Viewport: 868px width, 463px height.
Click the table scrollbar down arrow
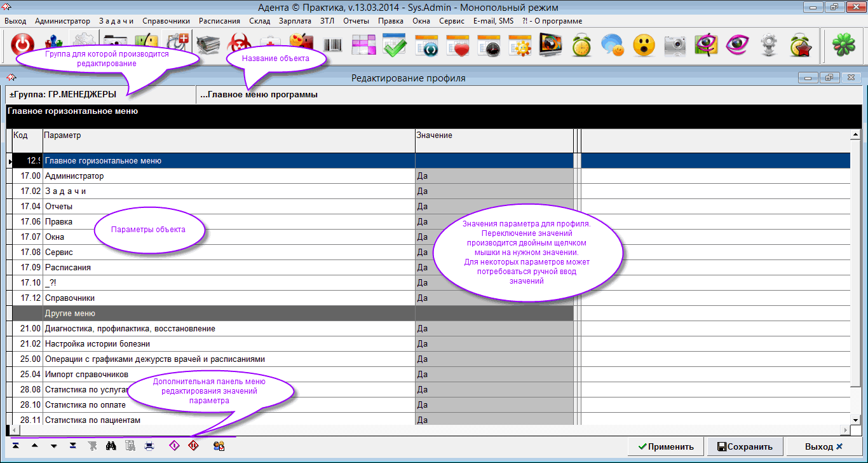click(856, 419)
